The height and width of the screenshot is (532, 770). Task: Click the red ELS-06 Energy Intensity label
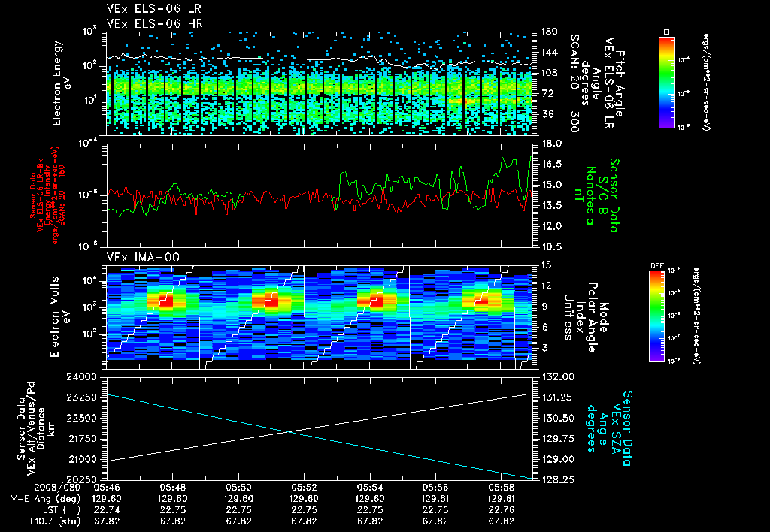pos(47,195)
